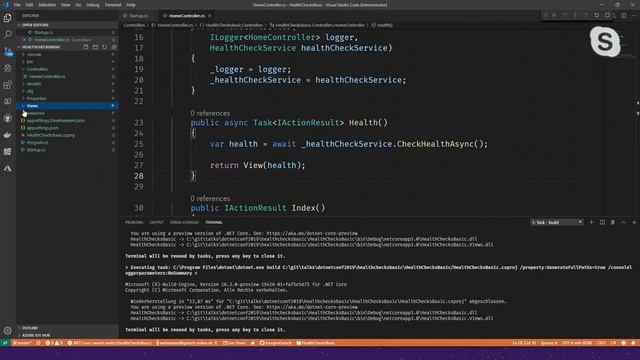The height and width of the screenshot is (360, 640).
Task: Open the terminal selector '1: Task - build' dropdown
Action: click(x=557, y=222)
